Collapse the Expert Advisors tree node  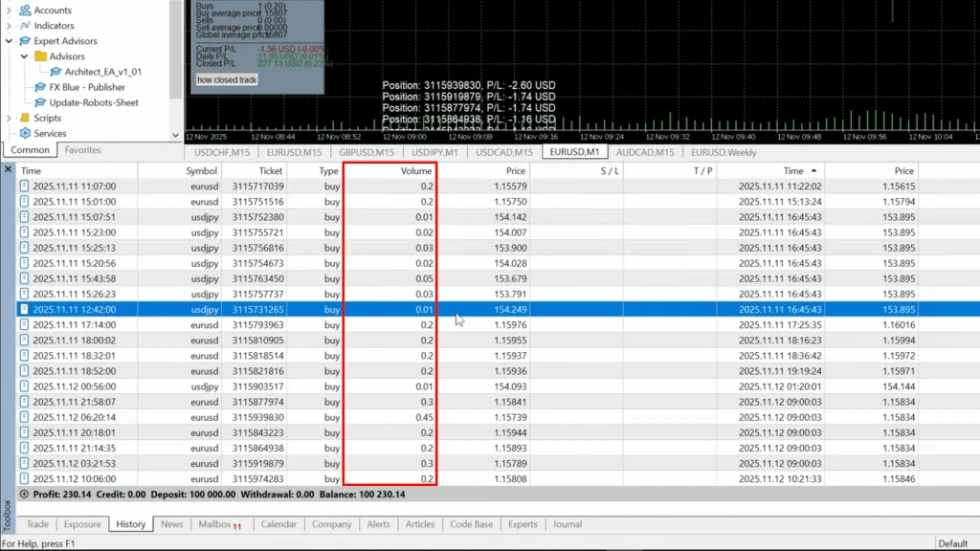click(10, 41)
